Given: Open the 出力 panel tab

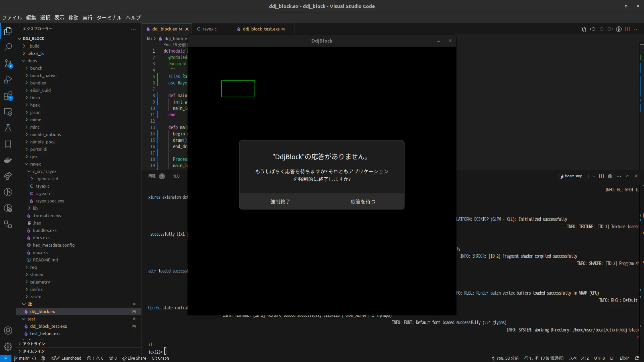Looking at the screenshot, I should click(x=176, y=176).
